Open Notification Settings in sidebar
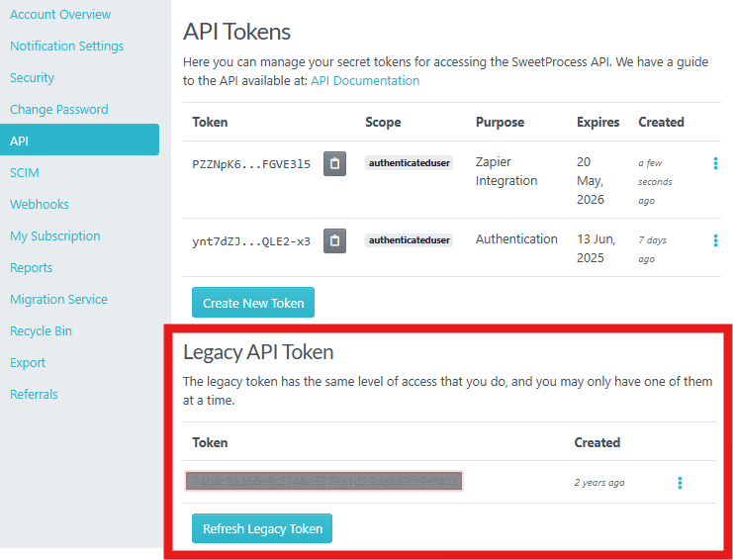The height and width of the screenshot is (560, 733). tap(66, 47)
